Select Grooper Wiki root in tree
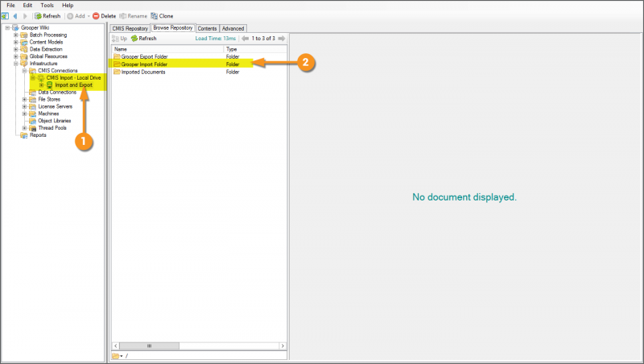Image resolution: width=644 pixels, height=364 pixels. pyautogui.click(x=35, y=28)
